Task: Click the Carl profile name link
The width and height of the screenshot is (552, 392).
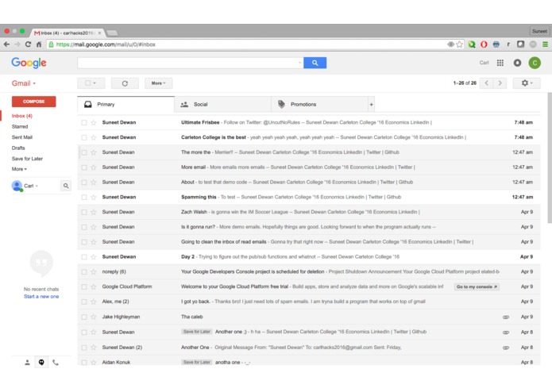Action: [484, 63]
